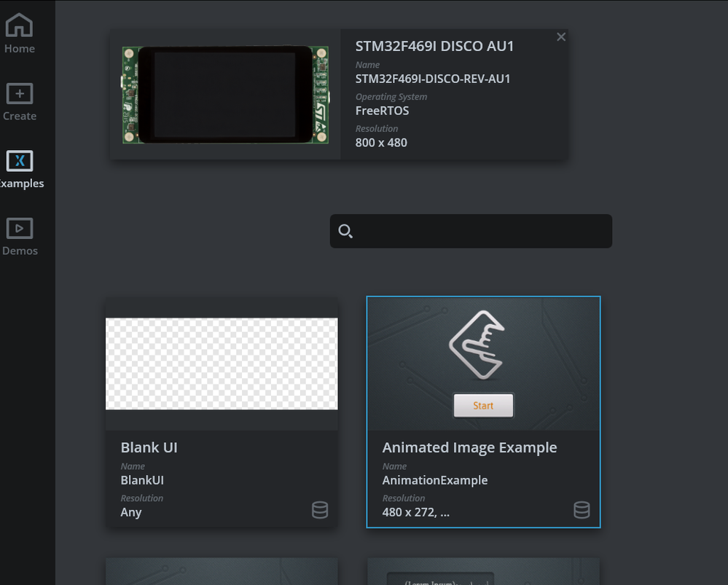This screenshot has height=585, width=728.
Task: Click the STM32F469I board image
Action: pyautogui.click(x=225, y=95)
